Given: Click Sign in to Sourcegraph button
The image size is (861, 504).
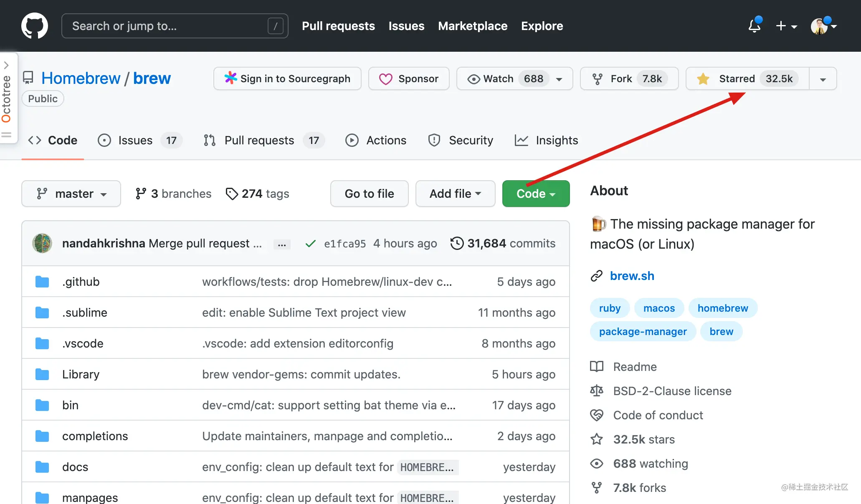Looking at the screenshot, I should (x=287, y=78).
